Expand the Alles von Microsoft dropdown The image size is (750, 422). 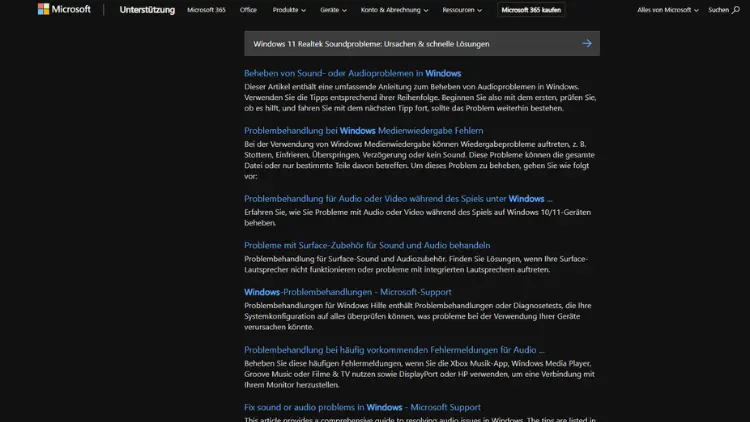(x=667, y=10)
